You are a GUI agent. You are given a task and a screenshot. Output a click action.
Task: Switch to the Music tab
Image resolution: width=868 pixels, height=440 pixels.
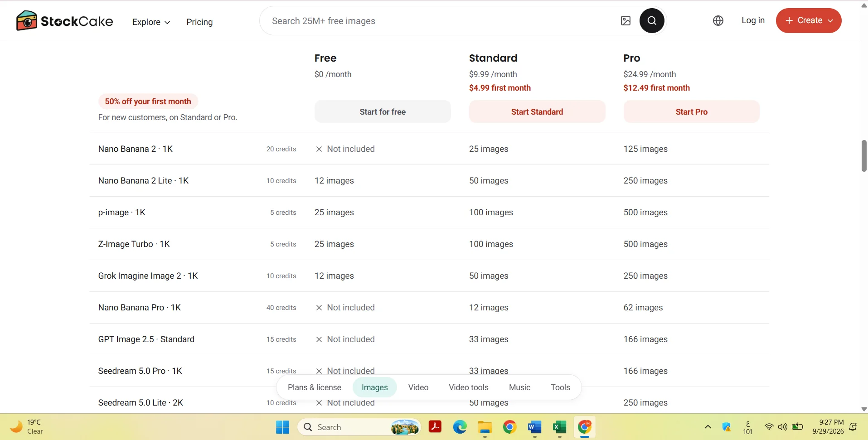[x=519, y=387]
